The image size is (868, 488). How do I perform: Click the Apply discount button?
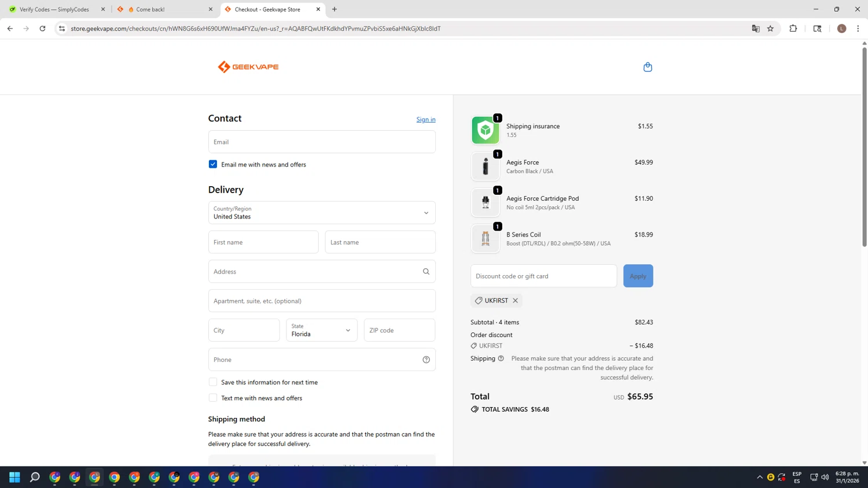click(x=638, y=276)
